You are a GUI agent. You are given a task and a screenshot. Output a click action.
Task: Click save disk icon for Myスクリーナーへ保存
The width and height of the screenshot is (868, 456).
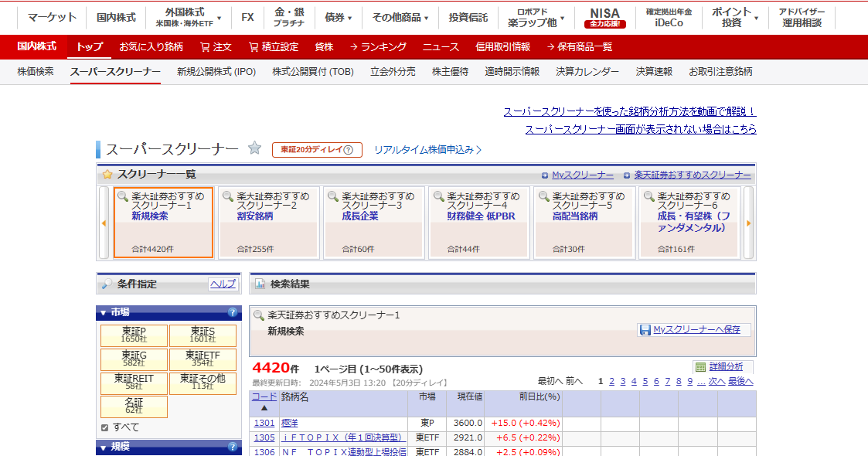tap(645, 330)
